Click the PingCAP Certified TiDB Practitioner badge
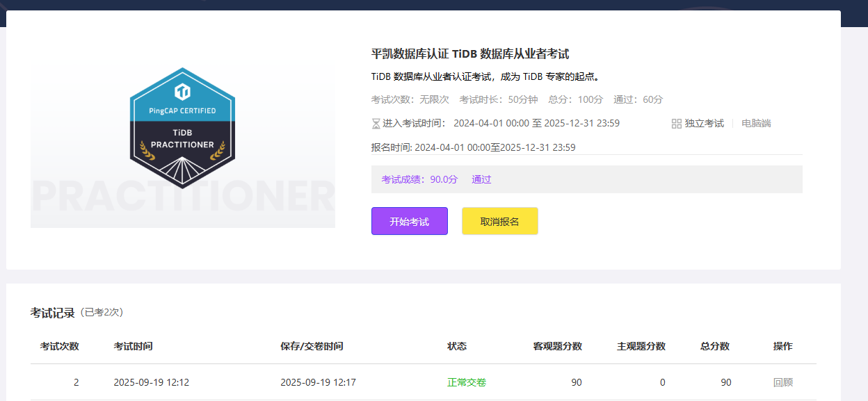Viewport: 868px width, 401px height. [x=183, y=128]
